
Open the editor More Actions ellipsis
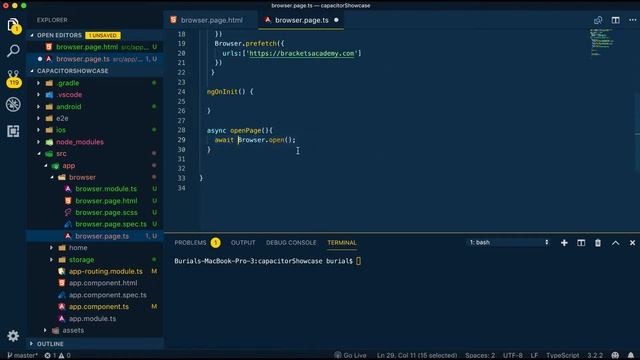click(x=632, y=20)
